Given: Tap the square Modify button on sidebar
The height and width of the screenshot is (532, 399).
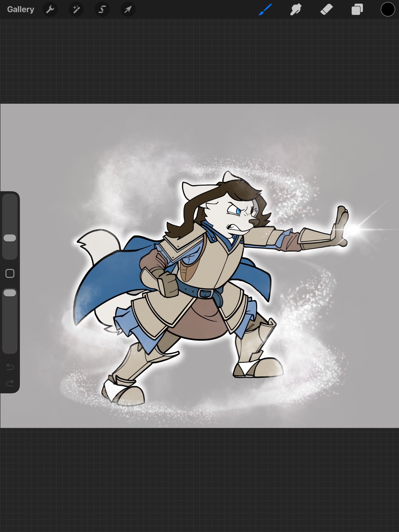Looking at the screenshot, I should (10, 273).
